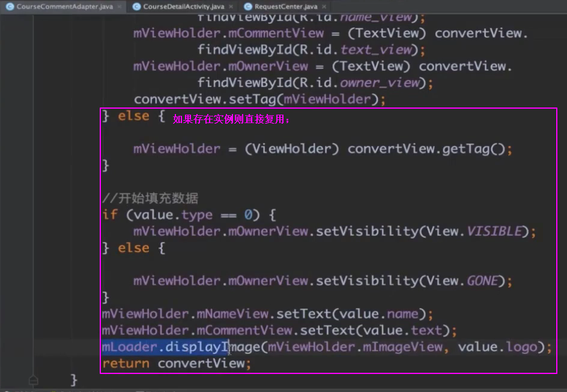Image resolution: width=567 pixels, height=392 pixels.
Task: Click the class icon on RequestCenter.java tab
Action: pos(247,7)
